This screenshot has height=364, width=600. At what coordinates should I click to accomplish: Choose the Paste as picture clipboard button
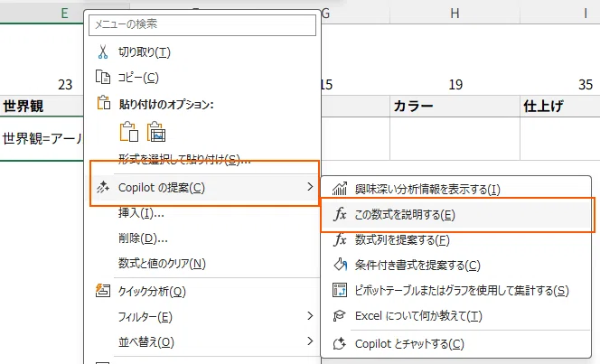(156, 132)
